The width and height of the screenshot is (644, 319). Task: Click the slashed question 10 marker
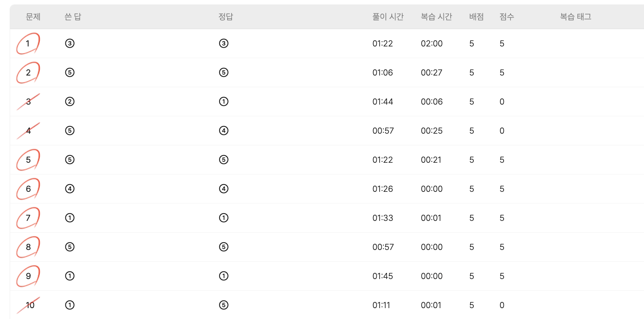click(x=28, y=305)
